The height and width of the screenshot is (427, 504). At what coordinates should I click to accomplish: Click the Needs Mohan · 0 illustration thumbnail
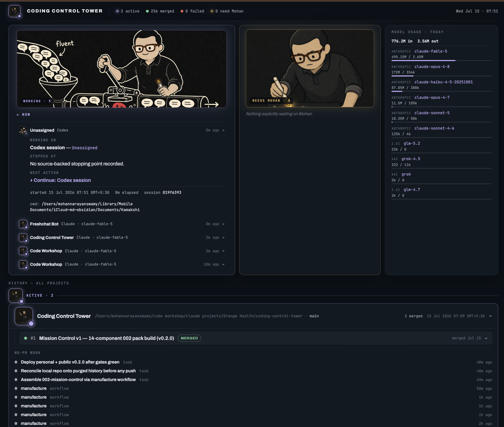tap(310, 68)
